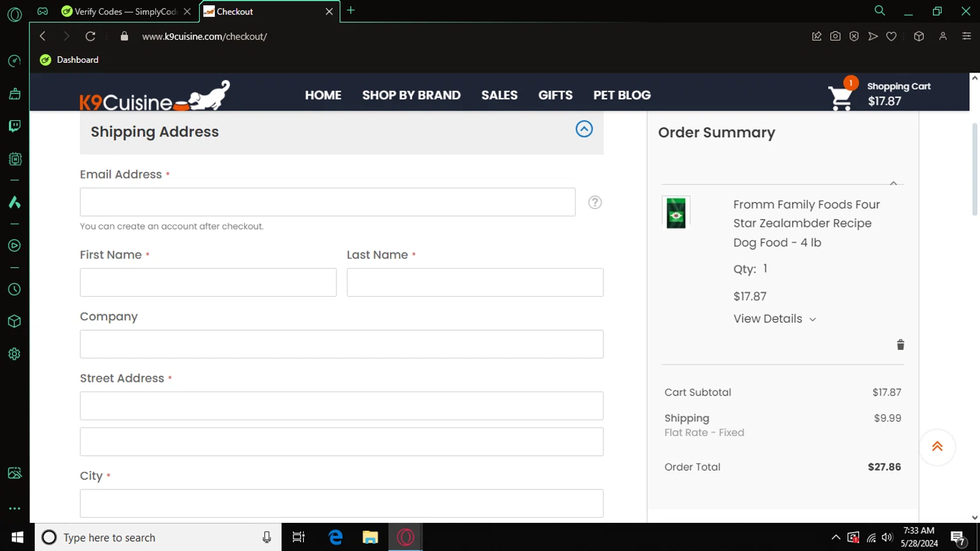Close the Verify Codes tab
Screen dimensions: 980x551
[x=188, y=12]
